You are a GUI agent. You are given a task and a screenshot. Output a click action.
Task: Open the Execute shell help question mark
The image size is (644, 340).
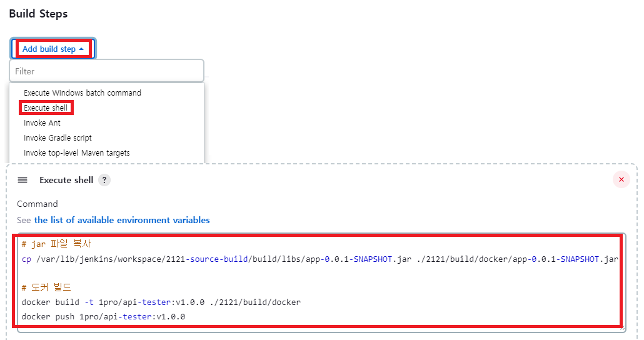(x=104, y=180)
